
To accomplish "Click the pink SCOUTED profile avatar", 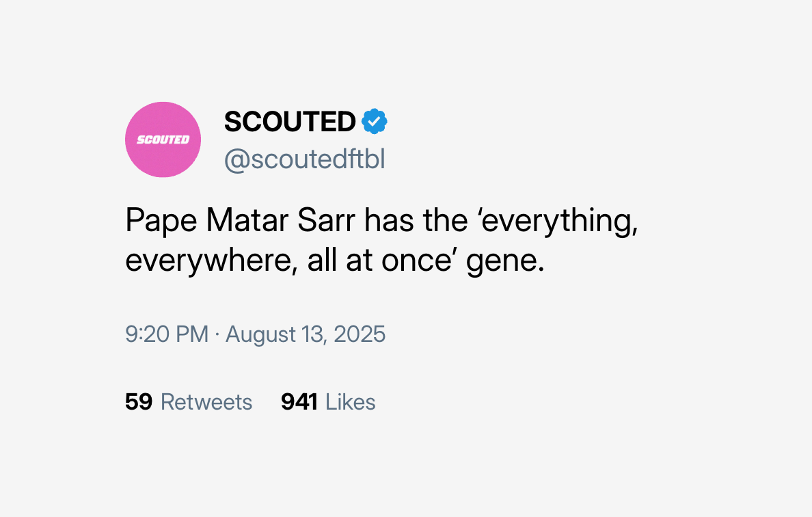I will (163, 140).
